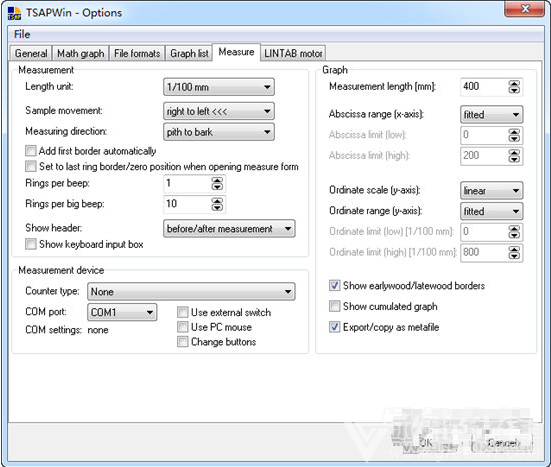Open the File formats tab
The height and width of the screenshot is (467, 551).
137,53
